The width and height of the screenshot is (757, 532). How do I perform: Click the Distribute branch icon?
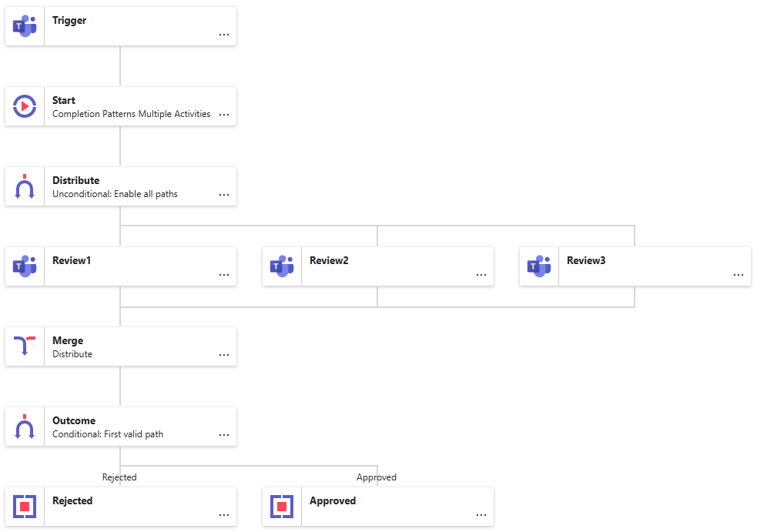[x=25, y=186]
